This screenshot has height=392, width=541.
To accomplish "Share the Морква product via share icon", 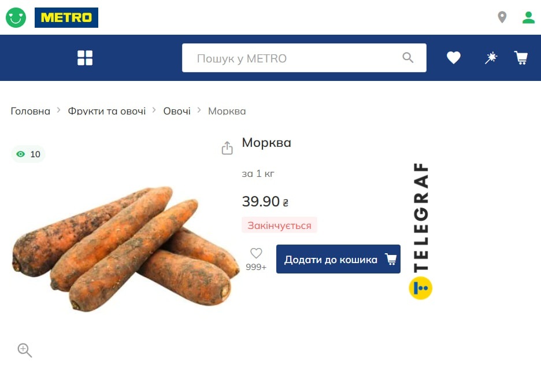I will (x=227, y=147).
